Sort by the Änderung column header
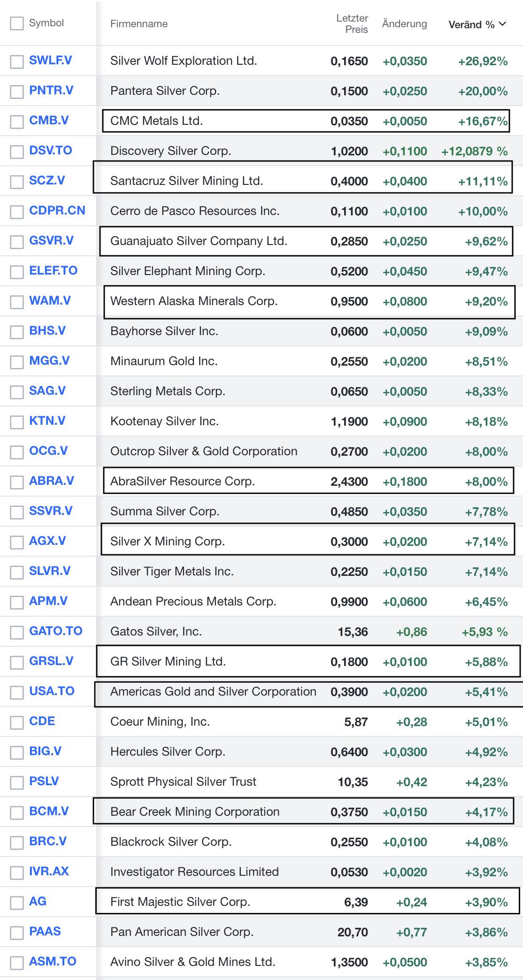The height and width of the screenshot is (980, 523). (x=404, y=24)
